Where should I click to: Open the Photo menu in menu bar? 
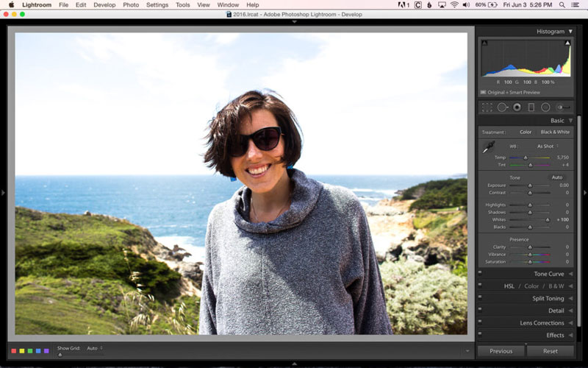pyautogui.click(x=131, y=4)
